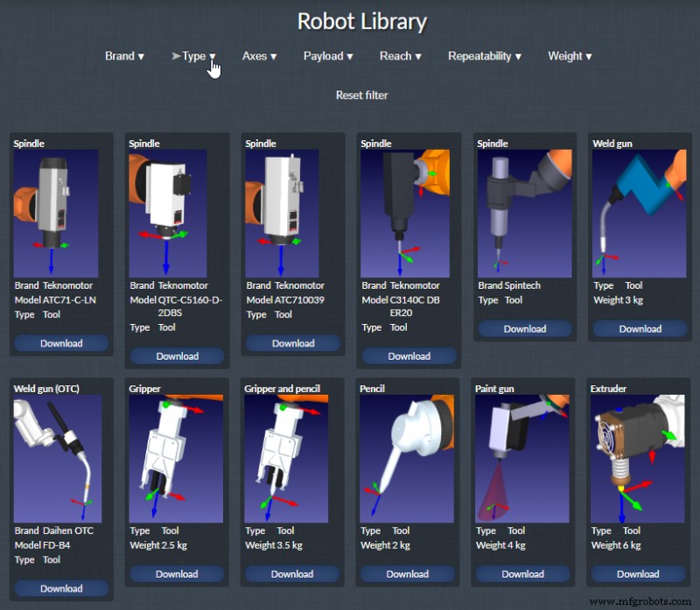Download the Spintech spindle
Screen dimensions: 700x610
click(x=524, y=328)
